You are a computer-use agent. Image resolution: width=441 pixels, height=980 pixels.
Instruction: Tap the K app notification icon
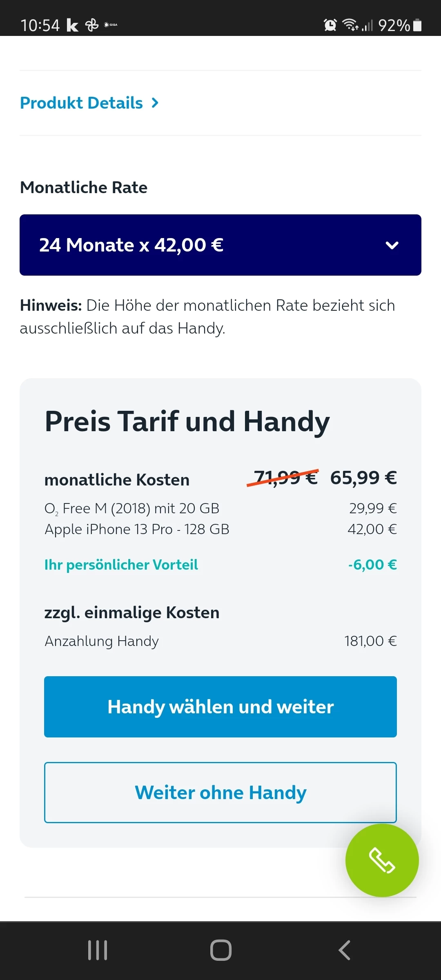click(x=72, y=25)
